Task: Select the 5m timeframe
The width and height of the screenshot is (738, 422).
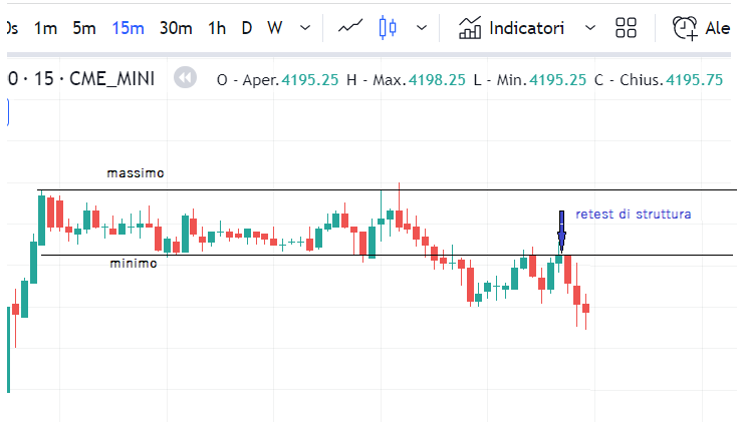Action: (84, 28)
